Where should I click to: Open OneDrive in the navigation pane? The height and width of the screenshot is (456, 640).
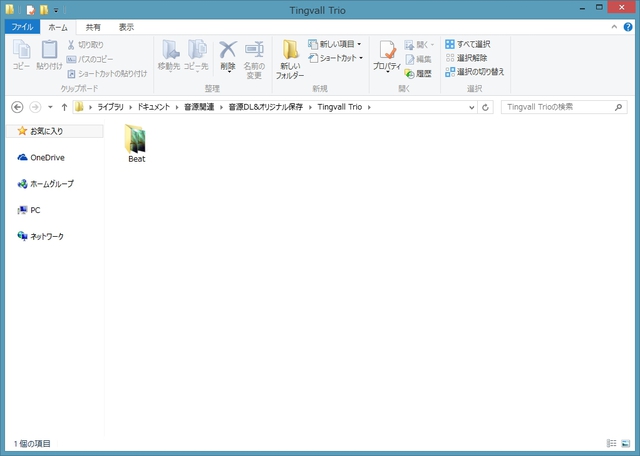pyautogui.click(x=46, y=157)
